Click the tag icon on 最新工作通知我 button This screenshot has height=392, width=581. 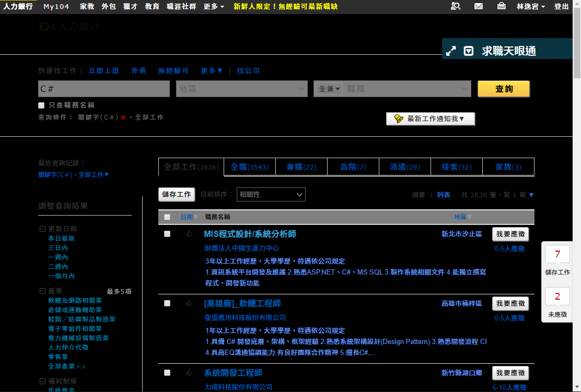point(399,118)
